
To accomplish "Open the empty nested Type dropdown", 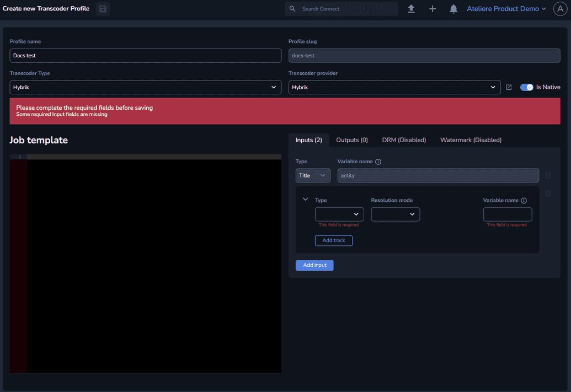I will [339, 214].
